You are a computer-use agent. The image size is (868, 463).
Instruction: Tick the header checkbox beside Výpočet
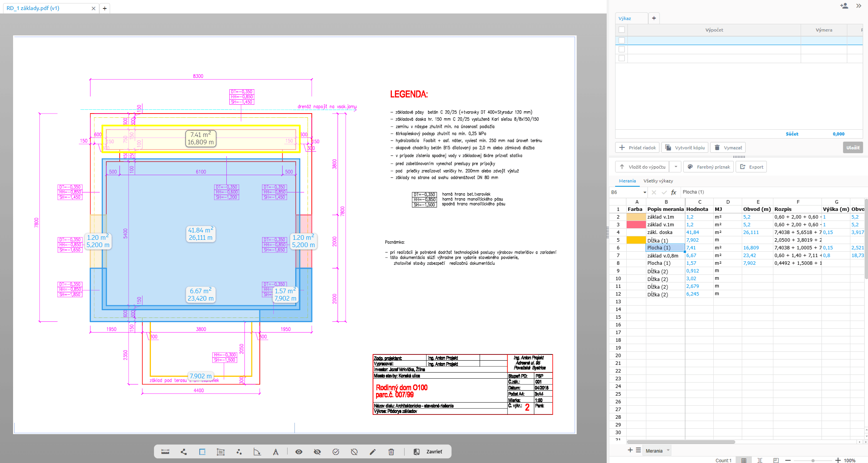[621, 30]
